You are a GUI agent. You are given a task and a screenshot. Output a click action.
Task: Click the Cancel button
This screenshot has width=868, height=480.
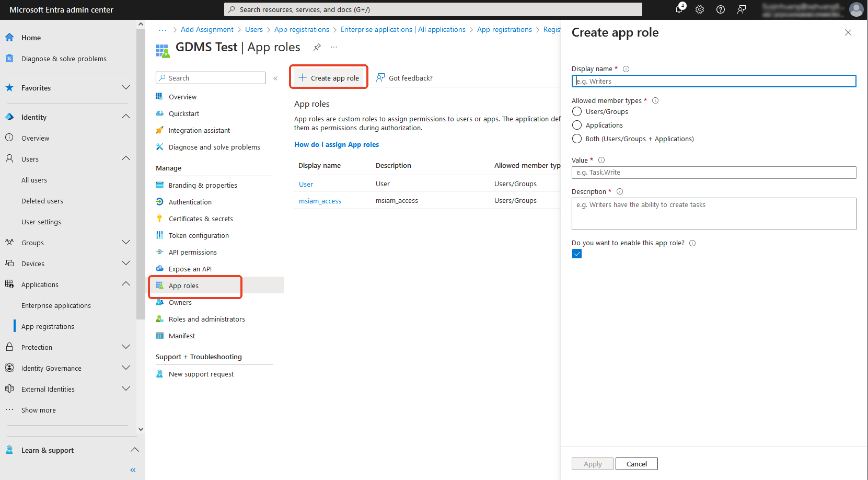pos(636,464)
